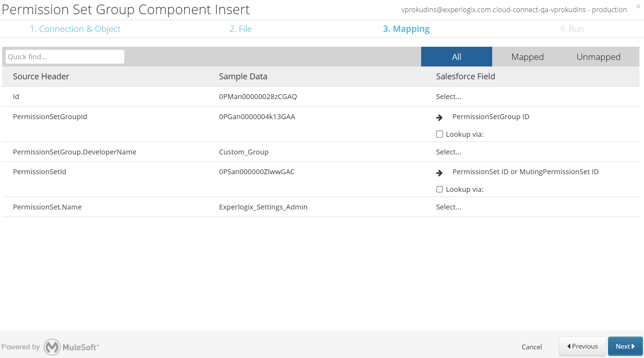
Task: Click the Next button
Action: point(625,346)
